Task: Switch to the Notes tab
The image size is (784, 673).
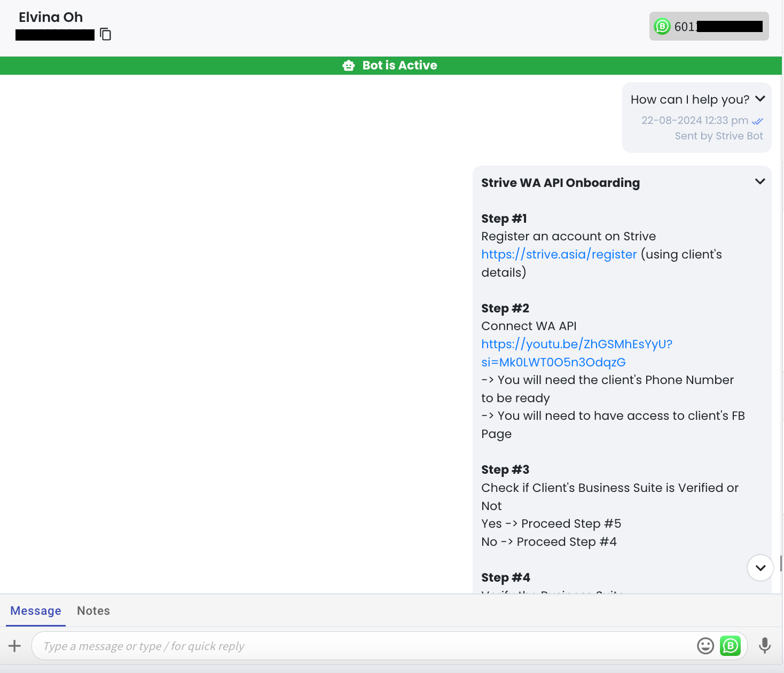Action: [93, 611]
